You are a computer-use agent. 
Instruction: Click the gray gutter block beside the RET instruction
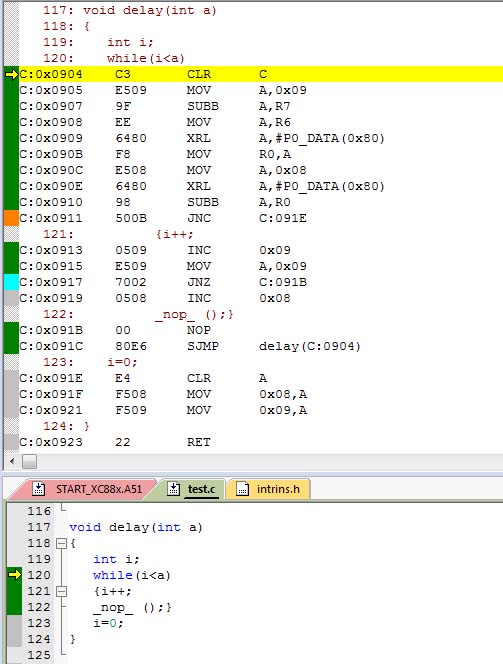click(x=11, y=442)
